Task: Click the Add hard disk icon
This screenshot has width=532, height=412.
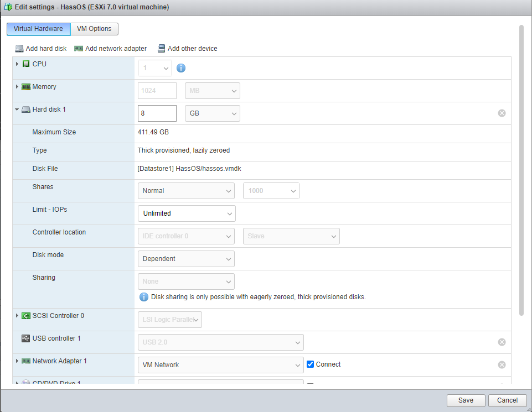Action: click(19, 49)
